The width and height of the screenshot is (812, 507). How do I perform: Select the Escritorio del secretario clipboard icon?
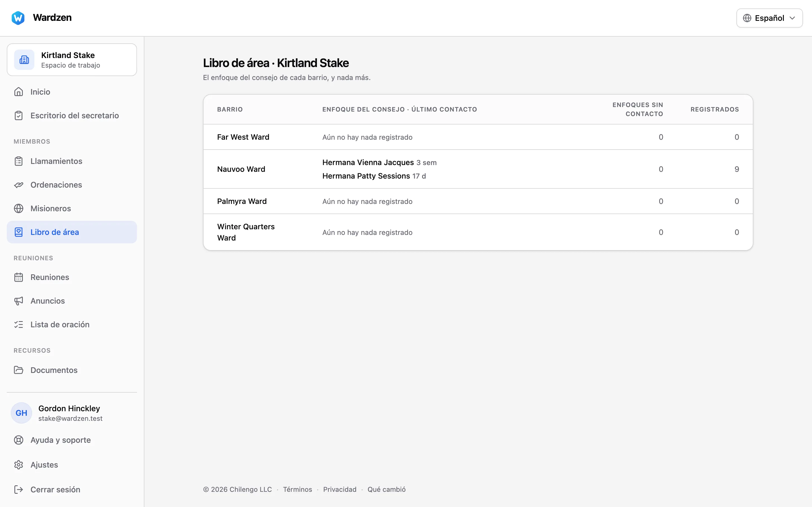[18, 115]
